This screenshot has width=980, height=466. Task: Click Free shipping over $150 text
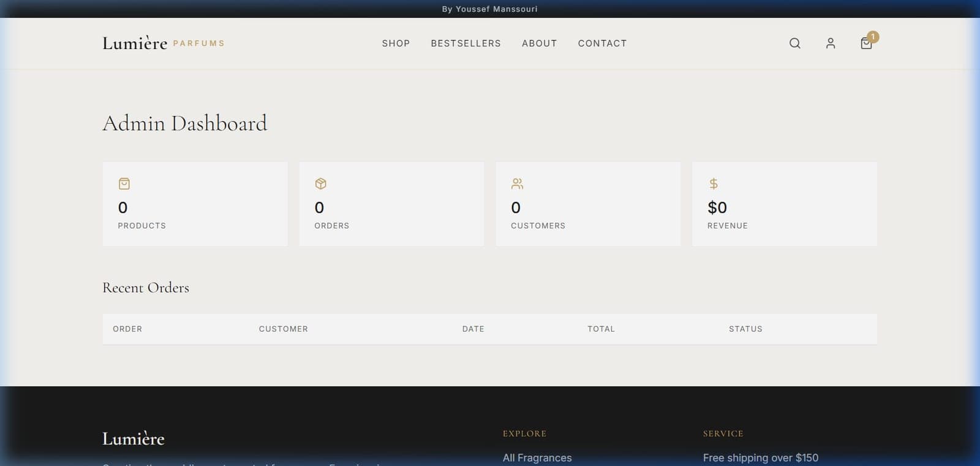[761, 458]
